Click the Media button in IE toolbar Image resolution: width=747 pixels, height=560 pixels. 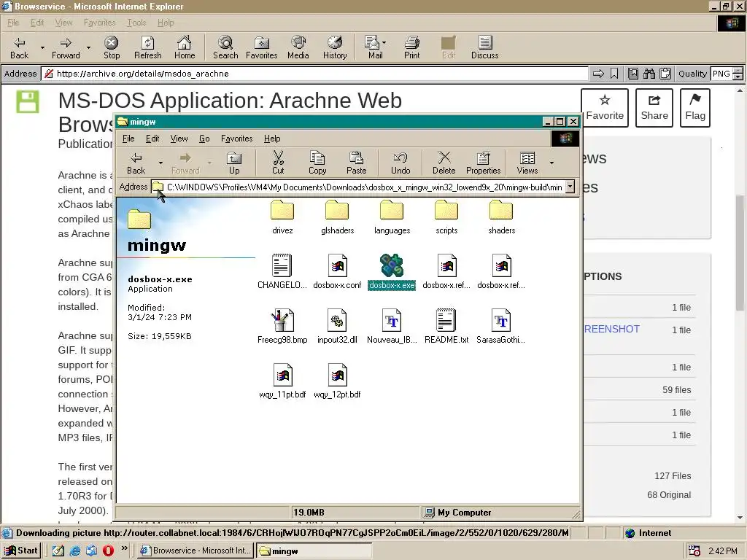298,47
